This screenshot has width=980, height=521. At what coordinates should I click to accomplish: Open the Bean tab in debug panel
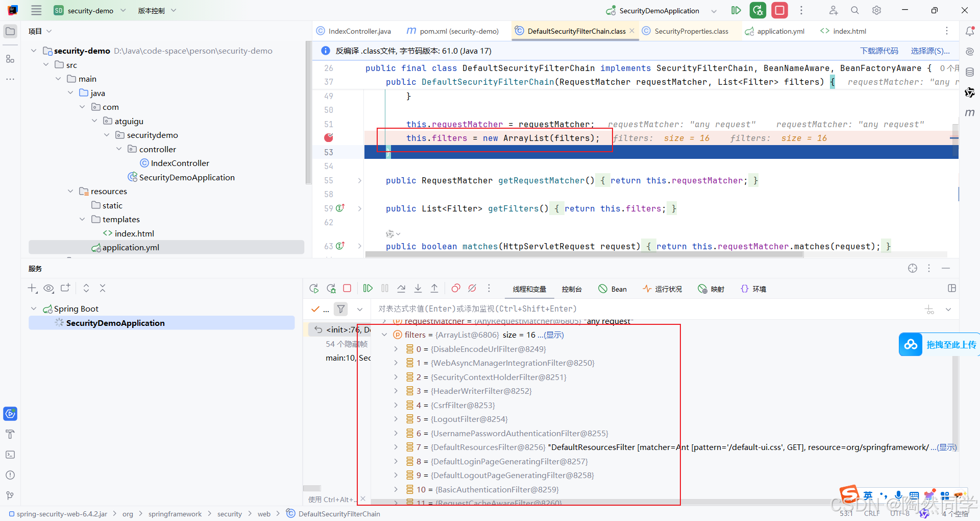(612, 288)
